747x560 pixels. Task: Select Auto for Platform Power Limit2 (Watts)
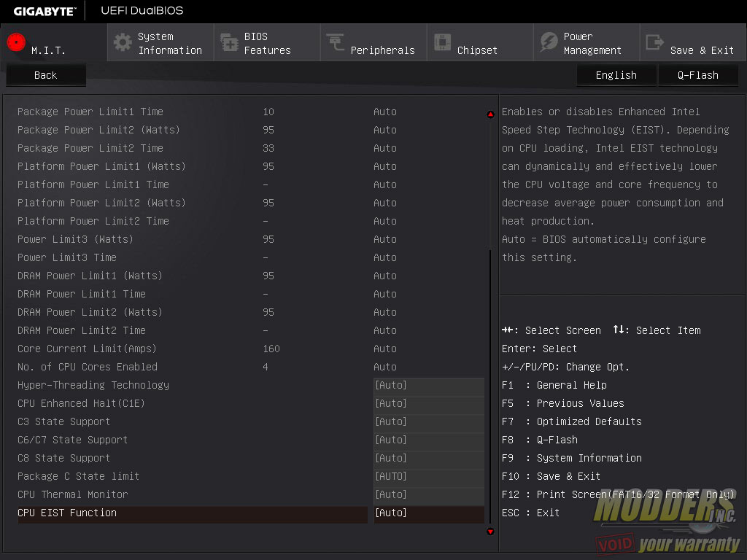point(385,203)
